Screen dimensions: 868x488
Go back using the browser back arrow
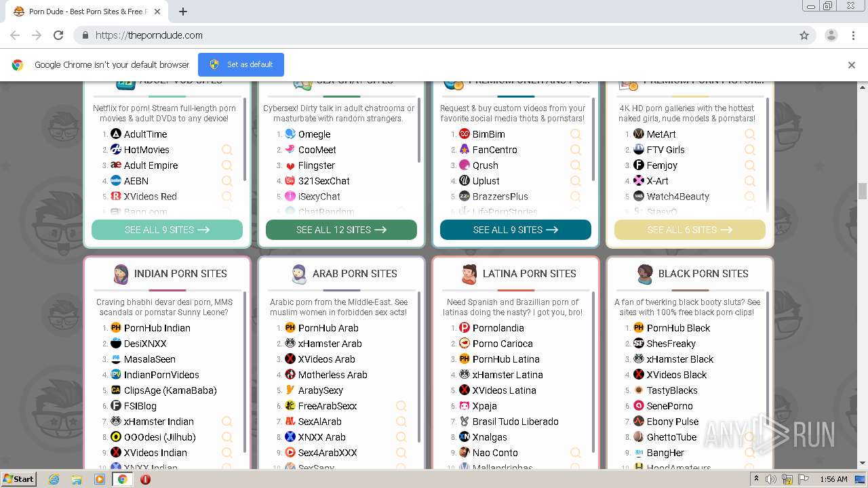click(15, 35)
